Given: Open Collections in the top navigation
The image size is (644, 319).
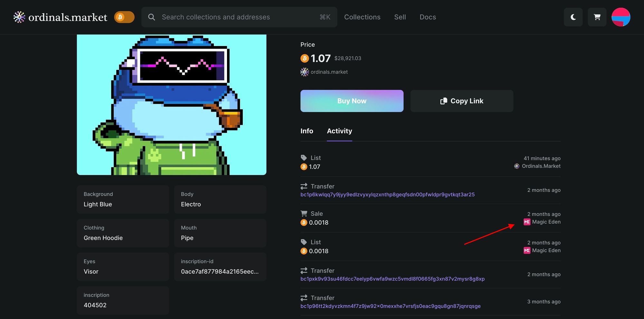Looking at the screenshot, I should (362, 17).
